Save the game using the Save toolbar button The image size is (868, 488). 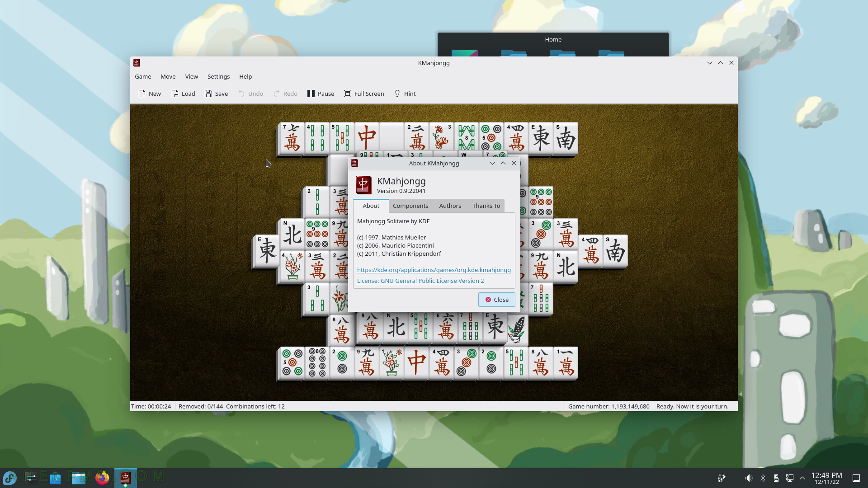216,94
